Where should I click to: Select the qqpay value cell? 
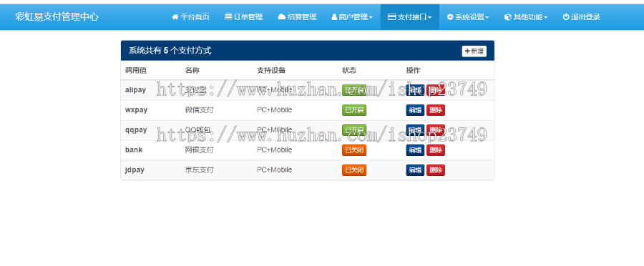pyautogui.click(x=136, y=130)
